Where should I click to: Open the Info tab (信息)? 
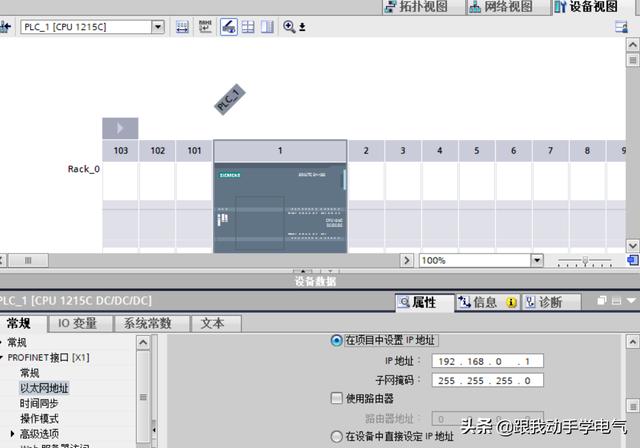(x=487, y=302)
